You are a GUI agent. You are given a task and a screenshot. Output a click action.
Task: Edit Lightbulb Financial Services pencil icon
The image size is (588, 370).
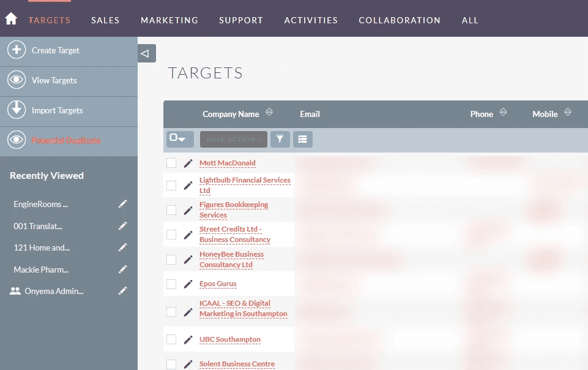(x=188, y=186)
